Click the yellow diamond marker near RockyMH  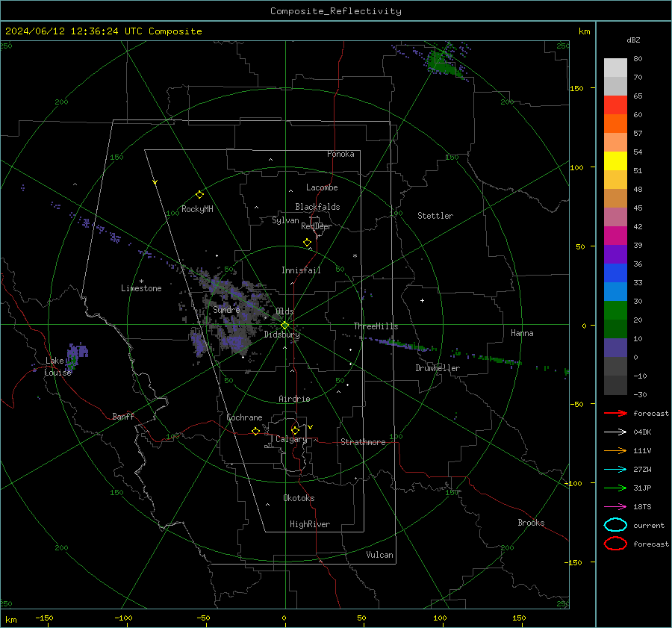click(x=199, y=195)
